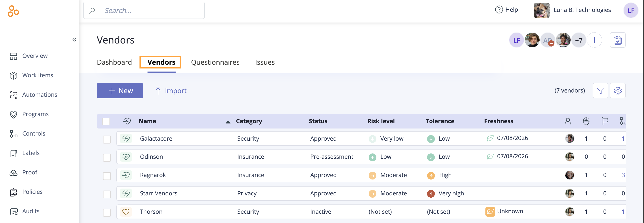
Task: Click Starr Vendors health icon
Action: (x=126, y=193)
